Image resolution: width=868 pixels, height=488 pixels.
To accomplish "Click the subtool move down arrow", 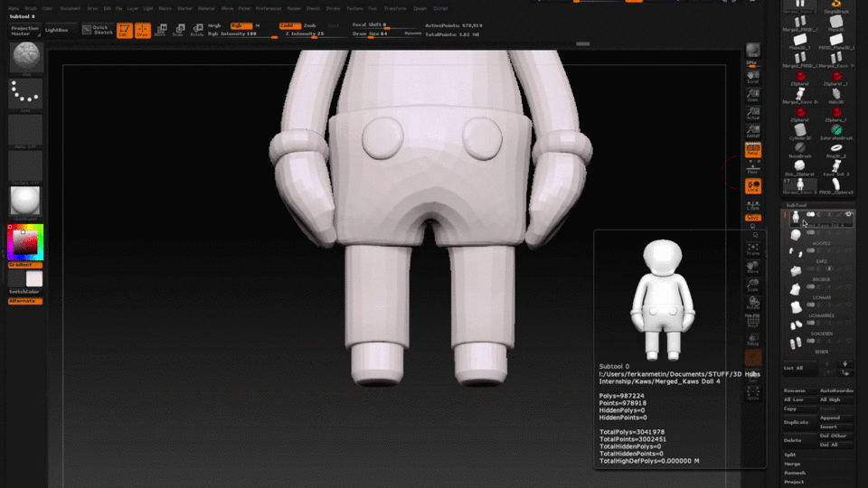I will click(844, 364).
